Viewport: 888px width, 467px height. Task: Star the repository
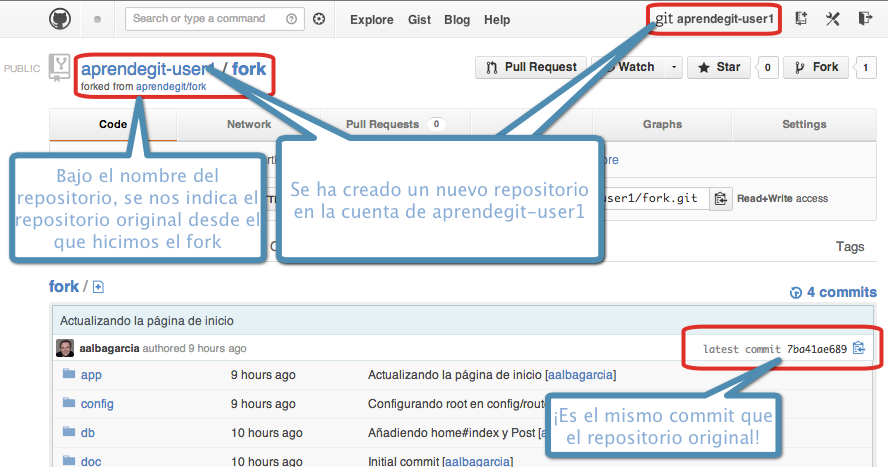720,67
